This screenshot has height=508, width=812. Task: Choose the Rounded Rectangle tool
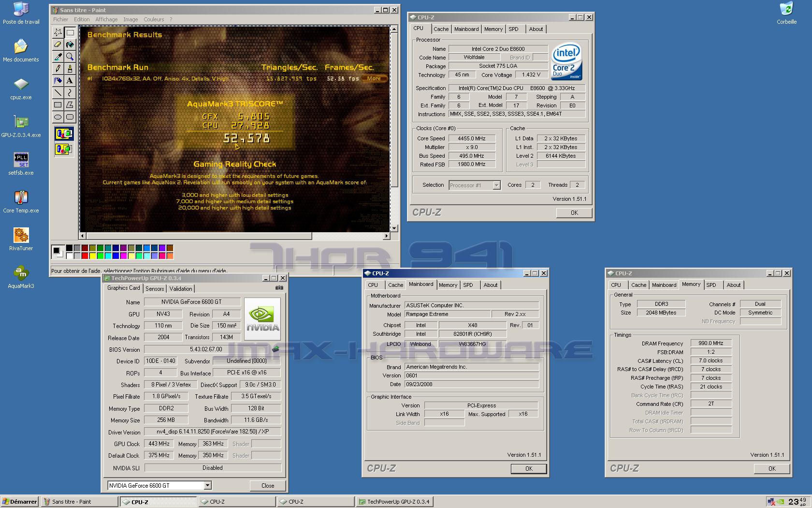coord(70,117)
